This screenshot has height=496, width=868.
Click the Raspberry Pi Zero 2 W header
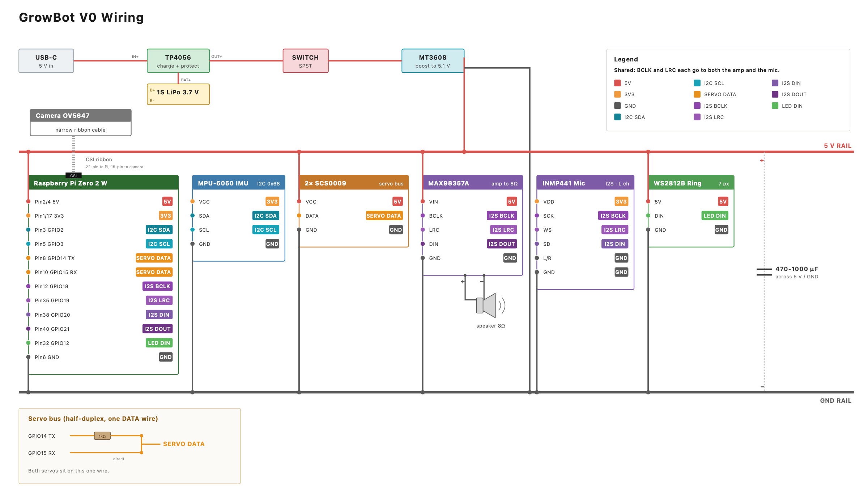click(103, 183)
